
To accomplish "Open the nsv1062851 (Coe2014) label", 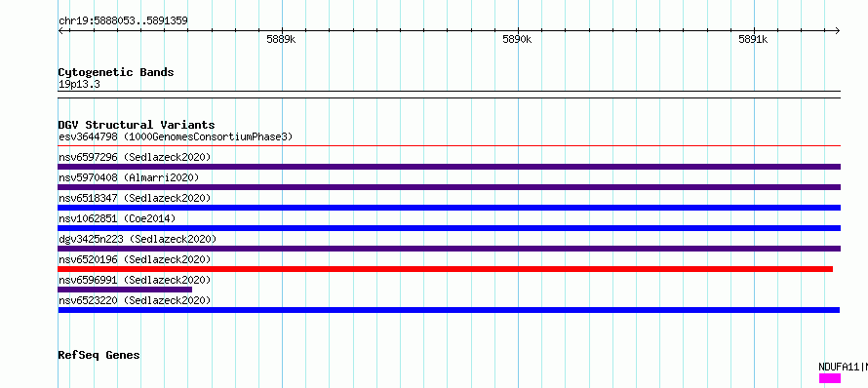I will pyautogui.click(x=117, y=218).
